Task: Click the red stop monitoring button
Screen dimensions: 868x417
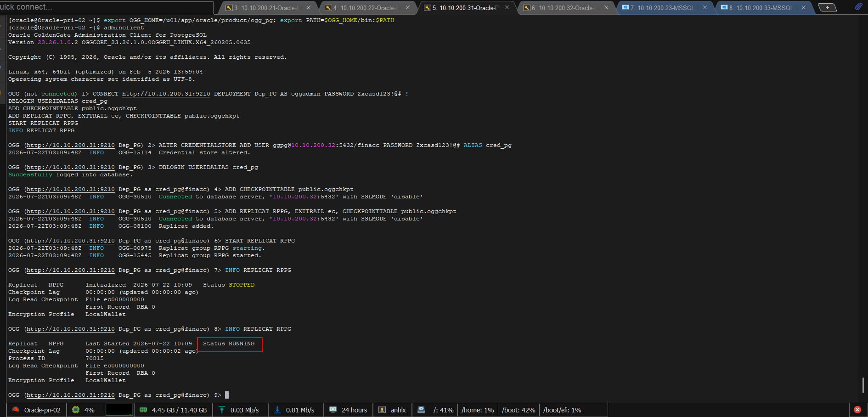Action: 857,410
